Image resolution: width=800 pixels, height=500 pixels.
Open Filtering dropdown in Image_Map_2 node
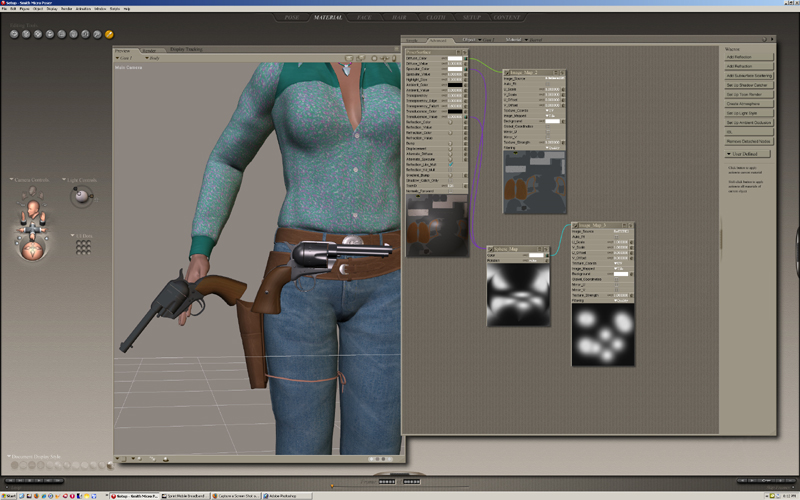pyautogui.click(x=553, y=147)
